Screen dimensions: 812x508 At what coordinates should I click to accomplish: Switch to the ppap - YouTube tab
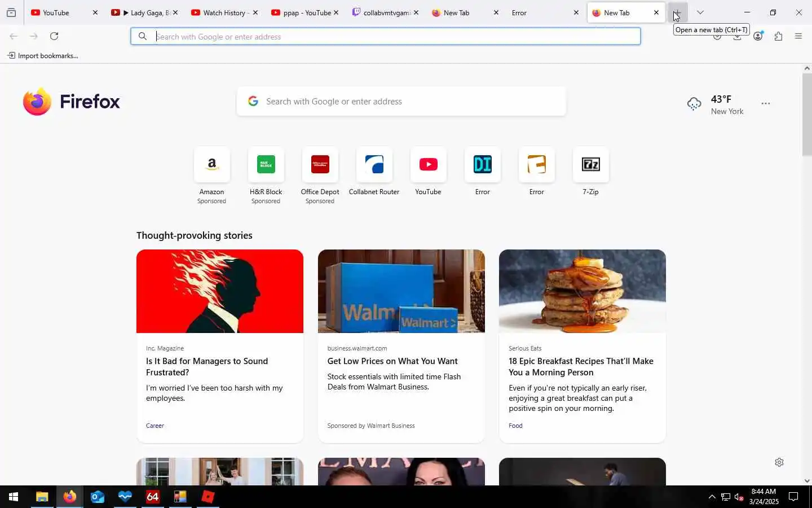pos(303,12)
